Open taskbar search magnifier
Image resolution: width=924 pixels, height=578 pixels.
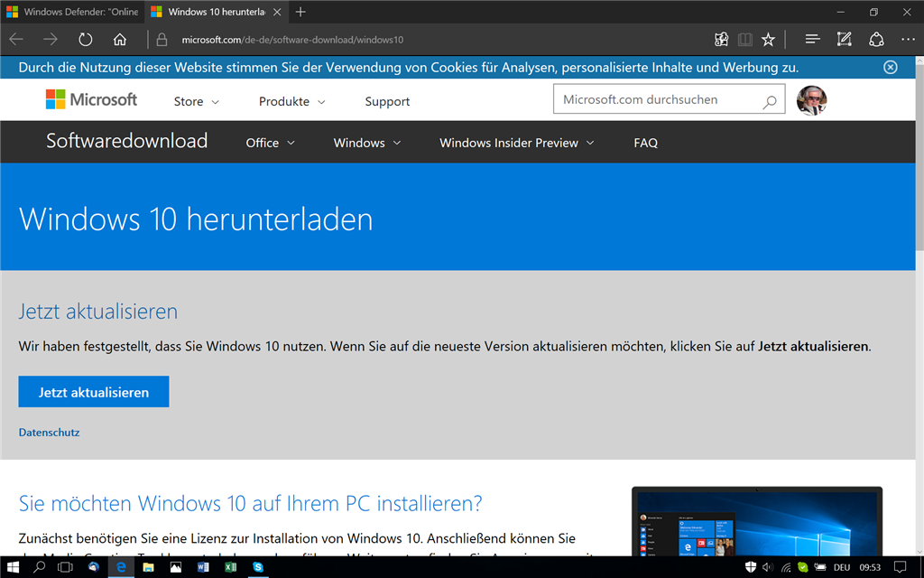click(x=39, y=567)
